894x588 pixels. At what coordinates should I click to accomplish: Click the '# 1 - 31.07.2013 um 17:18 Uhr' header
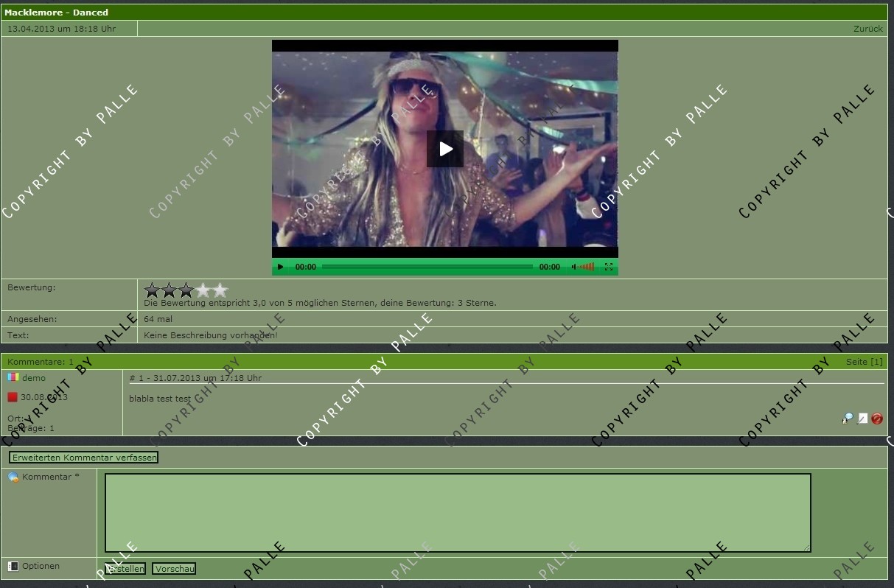pyautogui.click(x=195, y=378)
